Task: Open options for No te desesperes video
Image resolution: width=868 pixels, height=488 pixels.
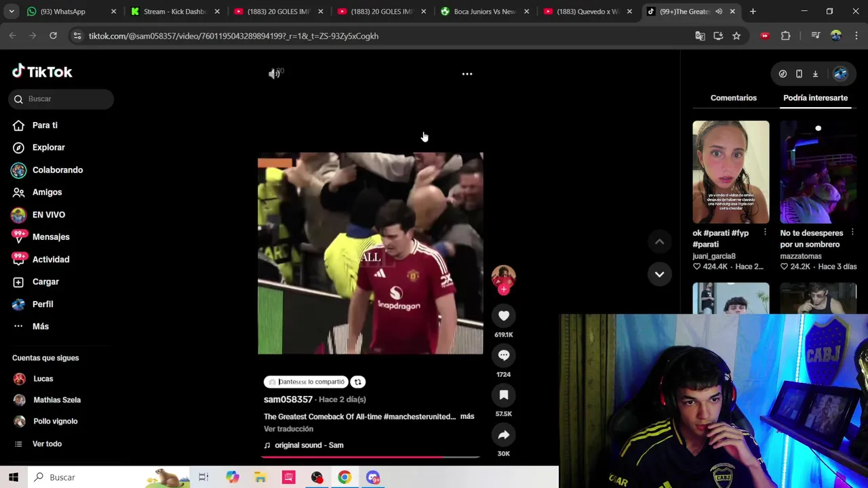Action: click(852, 232)
